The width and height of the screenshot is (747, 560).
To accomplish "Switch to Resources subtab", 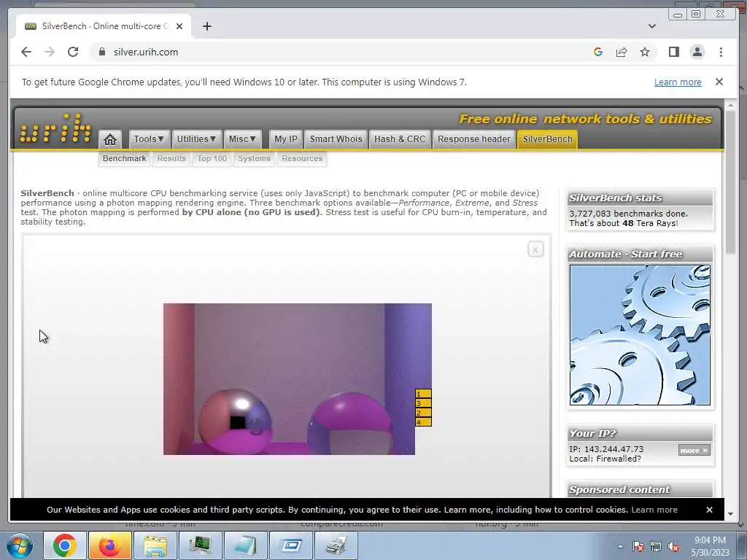I will coord(302,158).
